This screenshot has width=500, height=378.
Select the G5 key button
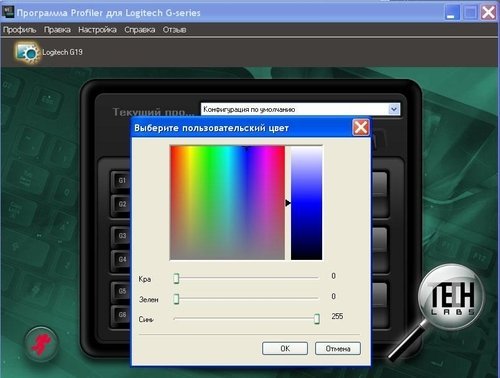click(x=121, y=291)
